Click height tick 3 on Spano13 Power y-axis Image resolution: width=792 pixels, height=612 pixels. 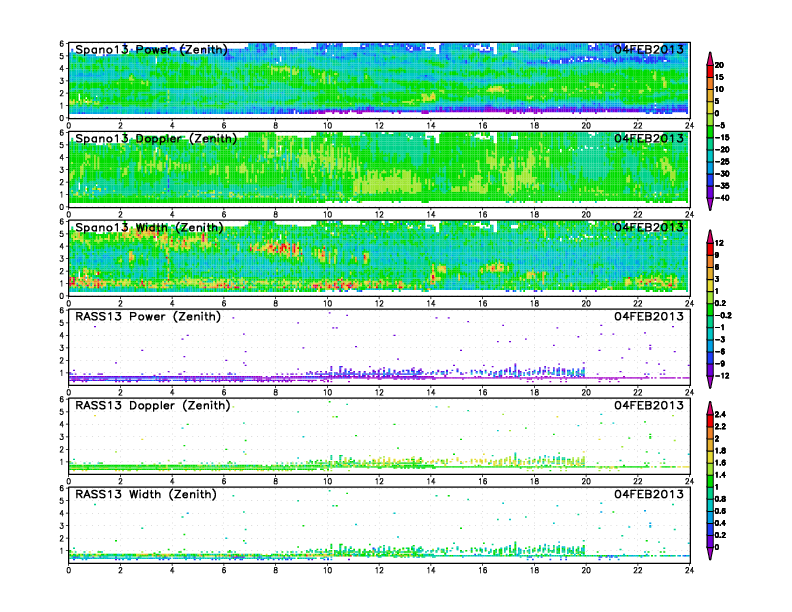click(x=62, y=81)
